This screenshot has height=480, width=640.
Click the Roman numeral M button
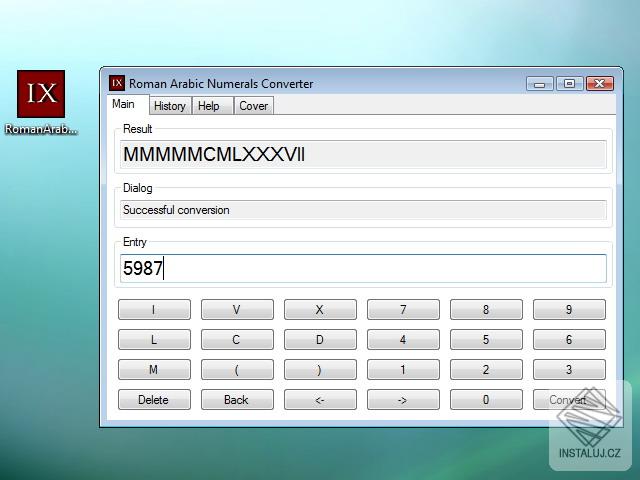pyautogui.click(x=154, y=369)
